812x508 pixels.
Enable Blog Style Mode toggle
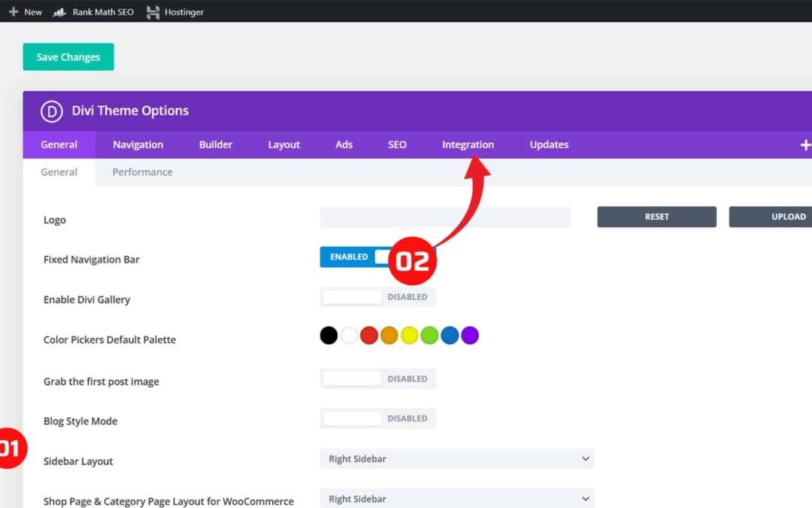378,418
